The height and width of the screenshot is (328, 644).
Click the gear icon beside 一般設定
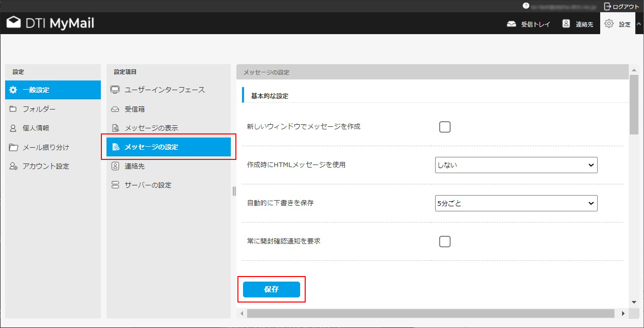point(14,90)
